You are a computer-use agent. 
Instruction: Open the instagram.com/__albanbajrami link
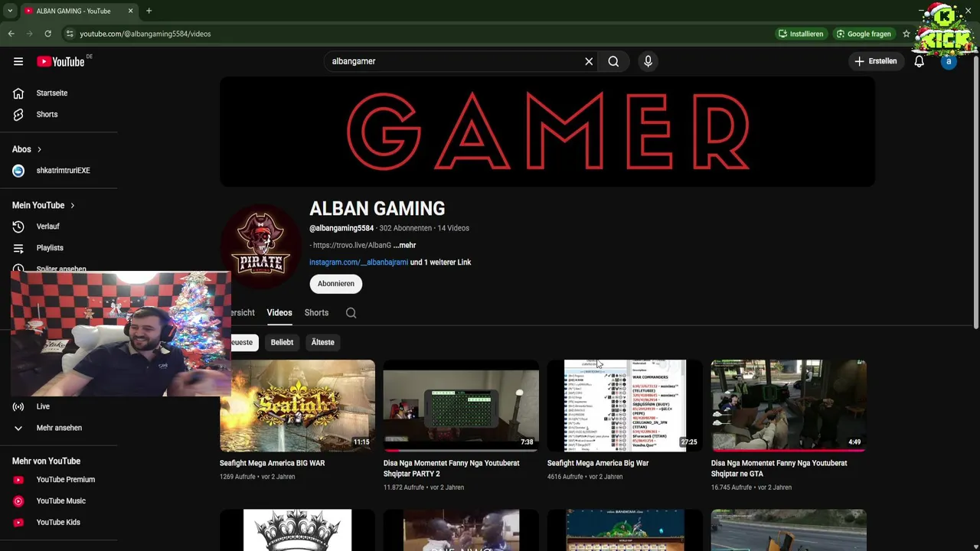tap(358, 262)
